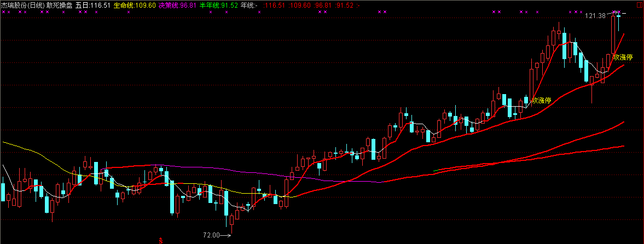The height and width of the screenshot is (244, 644).
Task: Click the right-hand 攻涨停 signal marker
Action: point(623,57)
